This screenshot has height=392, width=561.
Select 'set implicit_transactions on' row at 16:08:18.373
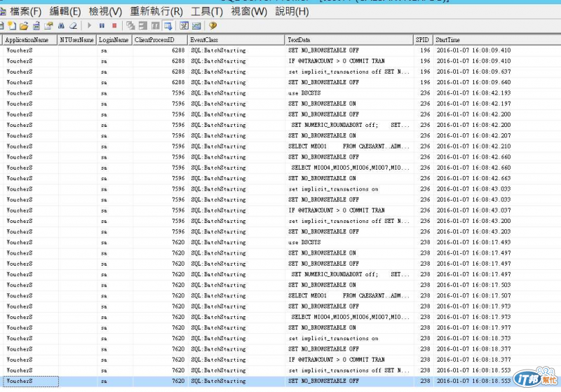tap(280, 338)
